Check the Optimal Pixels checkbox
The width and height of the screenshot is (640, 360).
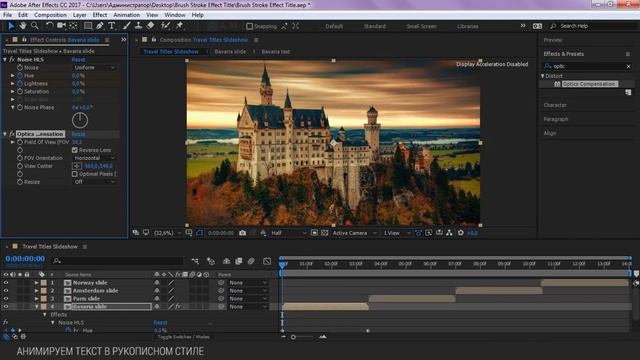click(75, 174)
